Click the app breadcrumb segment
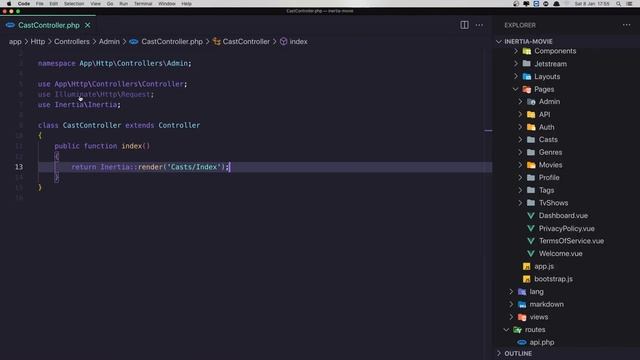 pos(15,42)
